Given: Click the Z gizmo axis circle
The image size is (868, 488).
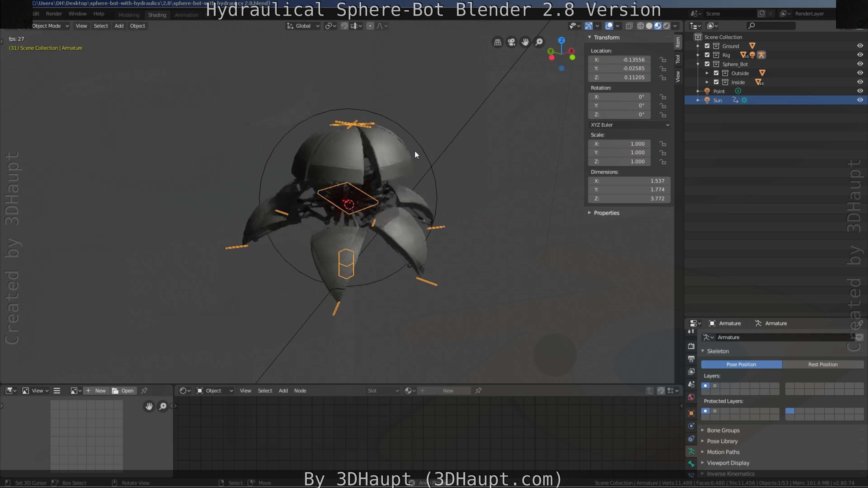Looking at the screenshot, I should point(561,40).
